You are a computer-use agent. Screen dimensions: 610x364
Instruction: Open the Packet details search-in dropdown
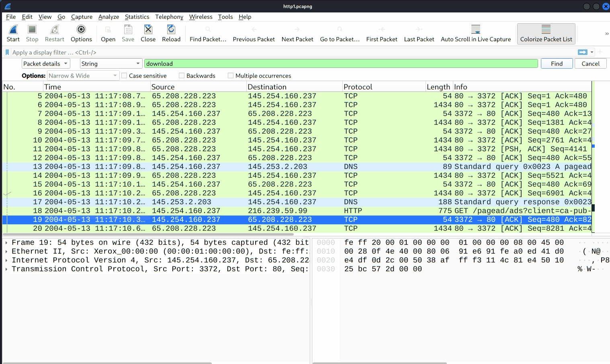click(46, 64)
